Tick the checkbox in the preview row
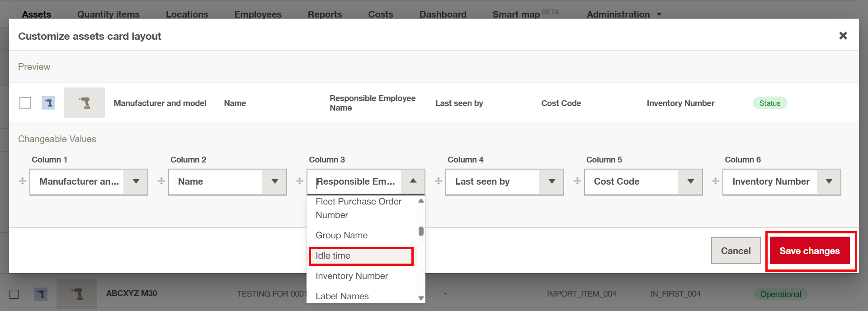868x311 pixels. point(25,103)
